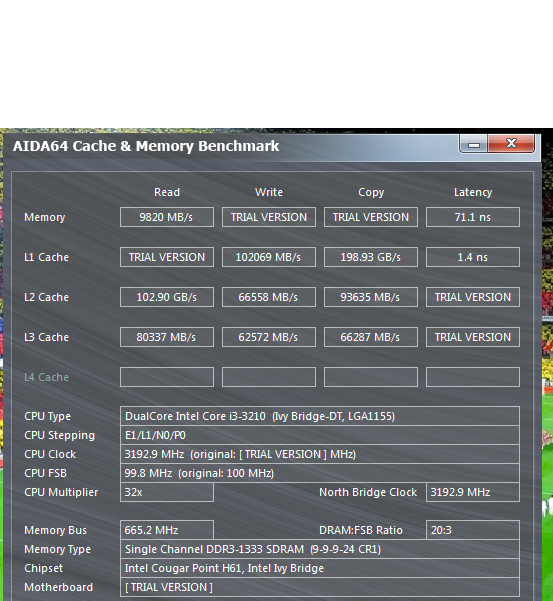Click the empty L4 Cache Read box

[167, 377]
